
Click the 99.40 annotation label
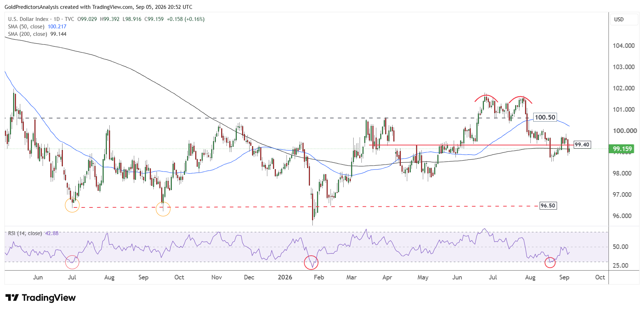click(582, 145)
